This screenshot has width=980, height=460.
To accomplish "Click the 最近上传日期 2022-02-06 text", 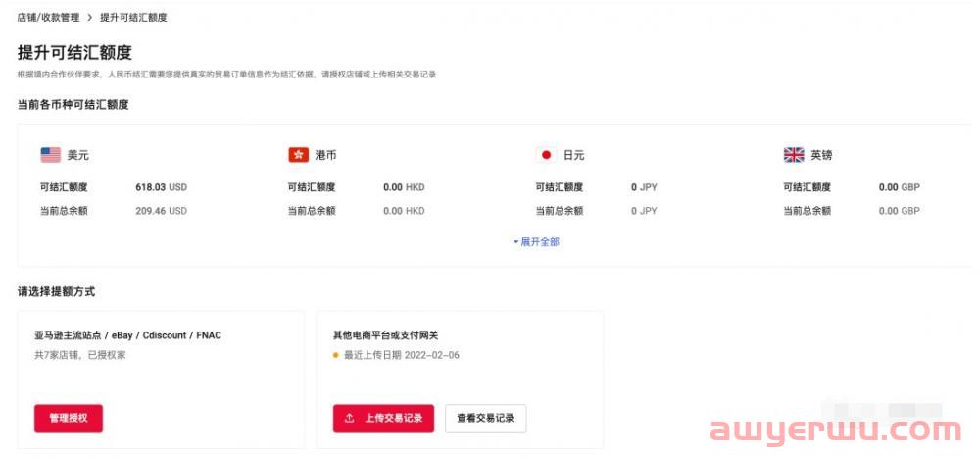I will [x=402, y=355].
